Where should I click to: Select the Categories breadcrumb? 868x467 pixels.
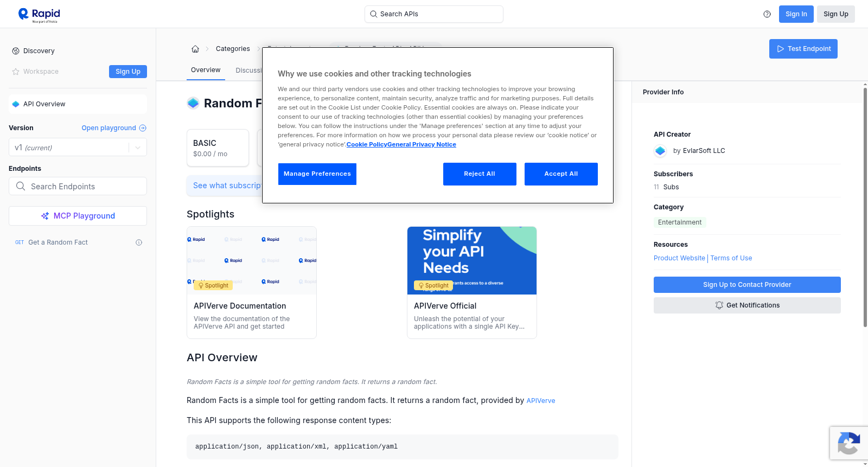tap(233, 49)
